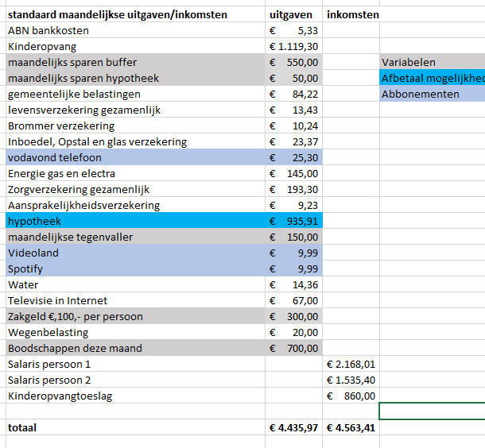Select the € 9,99 amount for Videoland
This screenshot has height=448, width=485.
click(293, 253)
